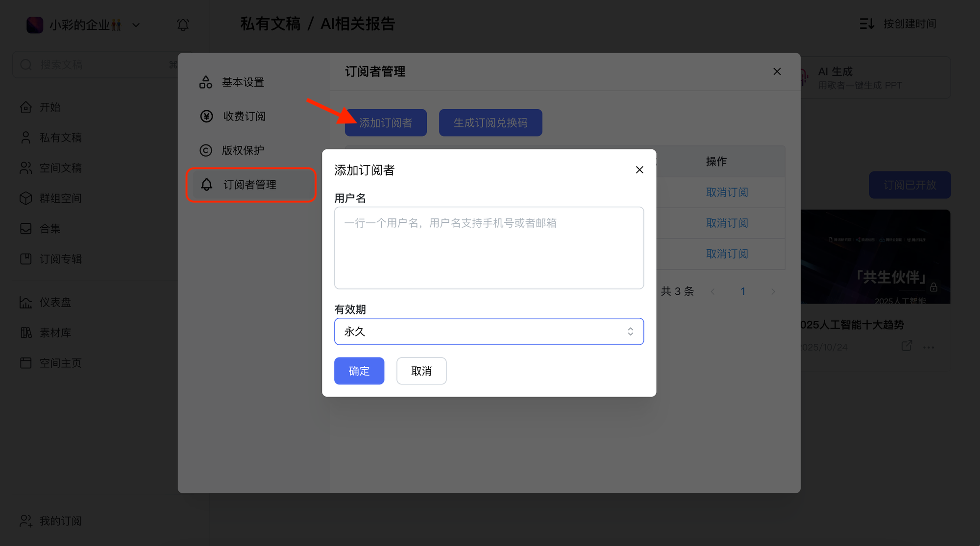Click the notification bell icon

pos(183,24)
